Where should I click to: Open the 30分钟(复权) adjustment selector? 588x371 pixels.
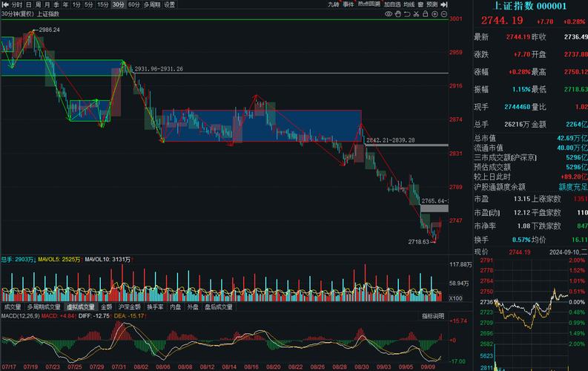[x=16, y=13]
